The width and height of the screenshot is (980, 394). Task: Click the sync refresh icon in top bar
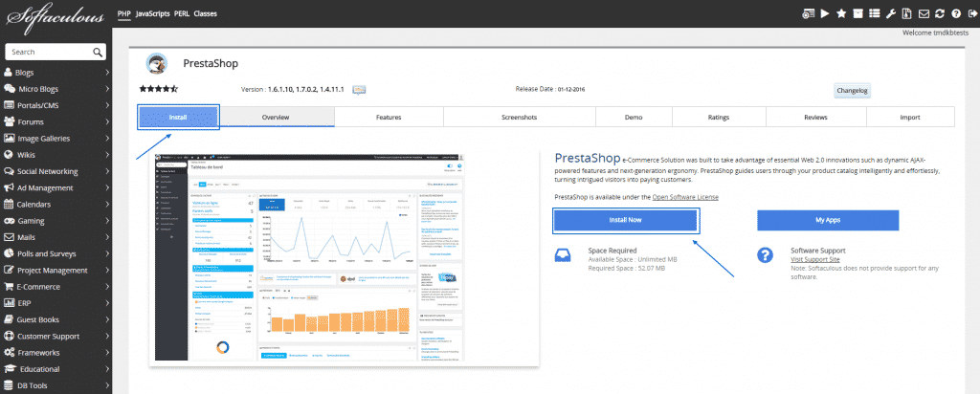click(x=940, y=13)
